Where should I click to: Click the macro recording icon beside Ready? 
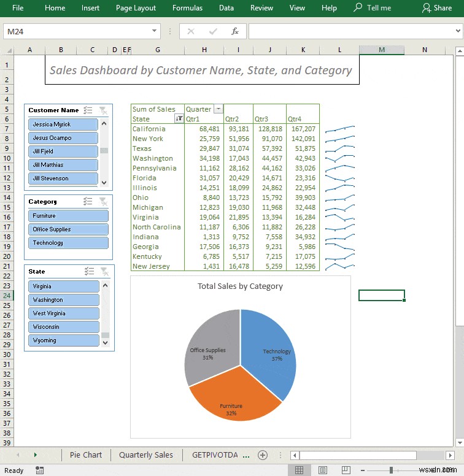click(x=40, y=470)
